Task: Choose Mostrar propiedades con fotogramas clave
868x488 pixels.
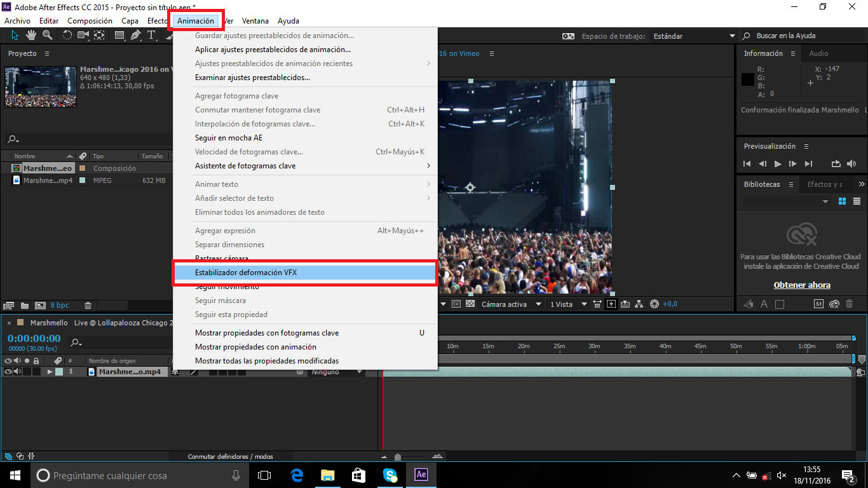Action: click(305, 333)
